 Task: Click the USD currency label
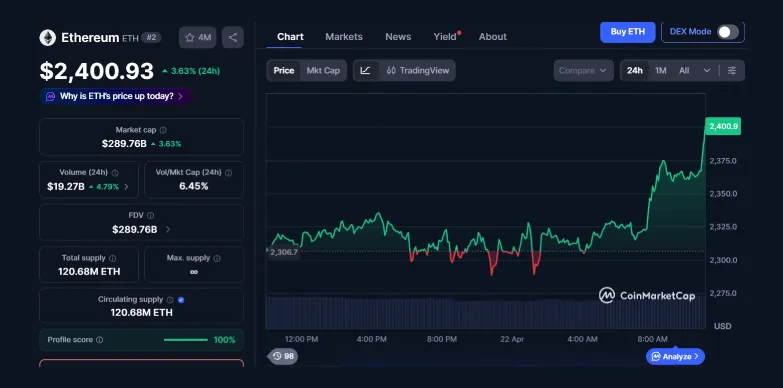click(723, 326)
